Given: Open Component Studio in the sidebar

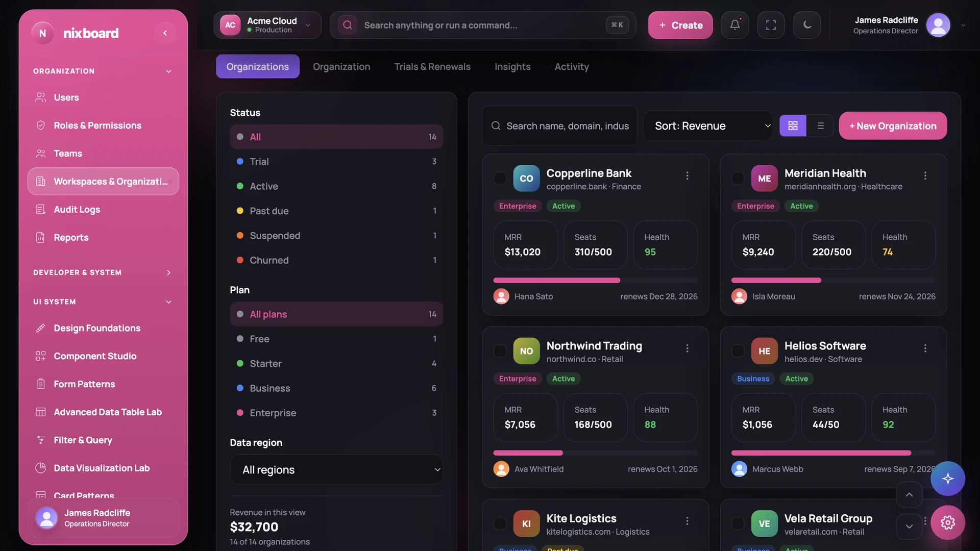Looking at the screenshot, I should (103, 356).
